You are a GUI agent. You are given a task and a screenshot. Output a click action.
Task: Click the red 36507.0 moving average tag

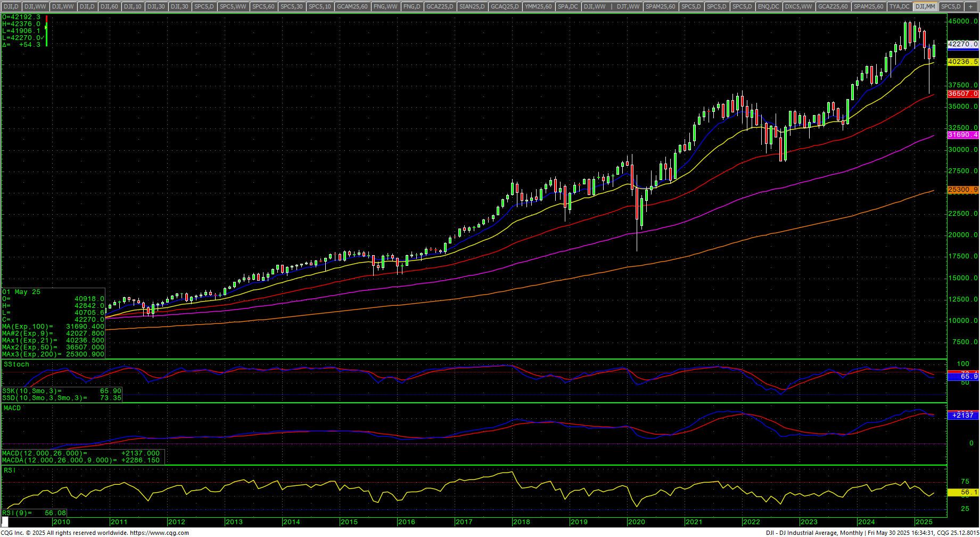tap(963, 94)
